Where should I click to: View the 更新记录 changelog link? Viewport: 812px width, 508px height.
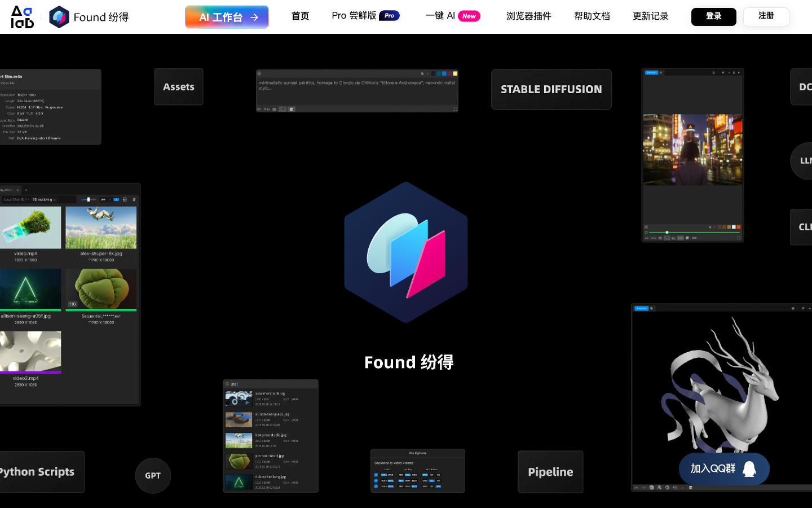(650, 16)
